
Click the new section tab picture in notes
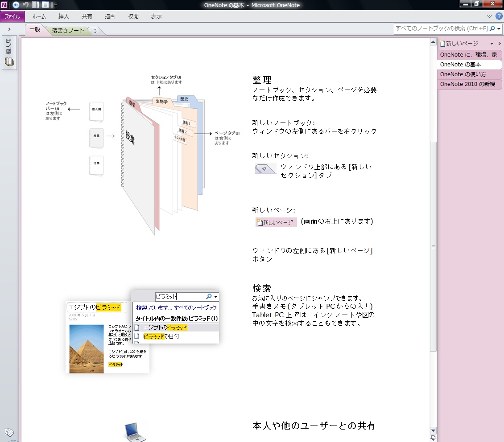click(x=265, y=168)
